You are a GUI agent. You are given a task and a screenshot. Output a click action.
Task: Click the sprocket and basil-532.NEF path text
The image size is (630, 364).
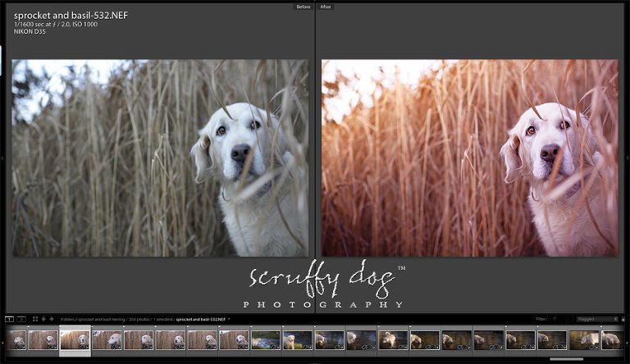(x=201, y=318)
